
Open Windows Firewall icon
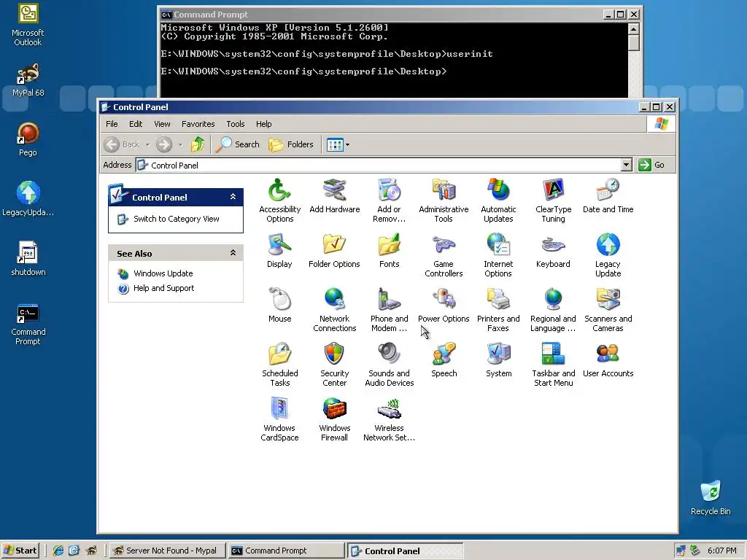[x=334, y=419]
